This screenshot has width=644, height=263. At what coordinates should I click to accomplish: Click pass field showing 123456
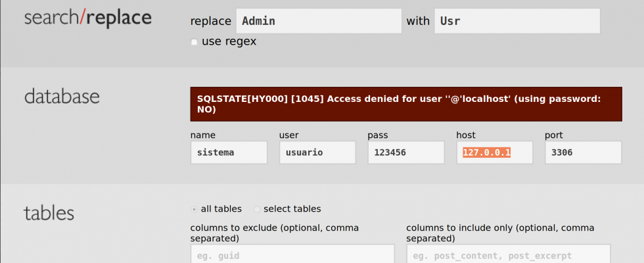click(x=406, y=153)
